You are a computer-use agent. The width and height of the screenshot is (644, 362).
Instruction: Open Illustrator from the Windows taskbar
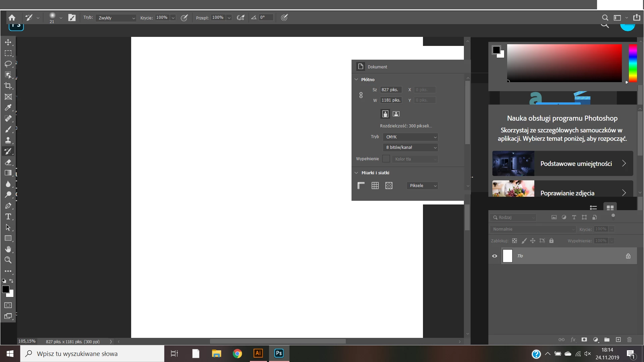tap(258, 353)
